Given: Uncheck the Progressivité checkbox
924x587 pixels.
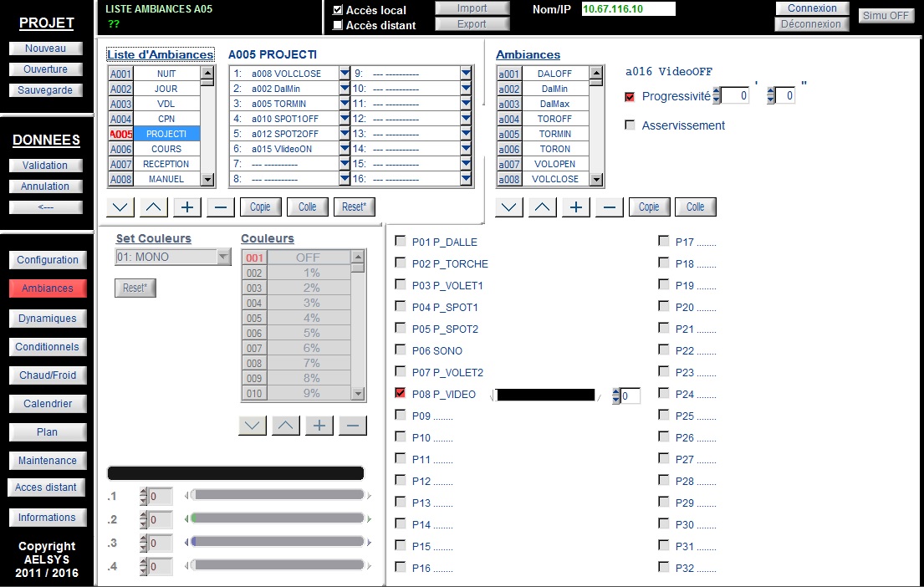Looking at the screenshot, I should [630, 97].
